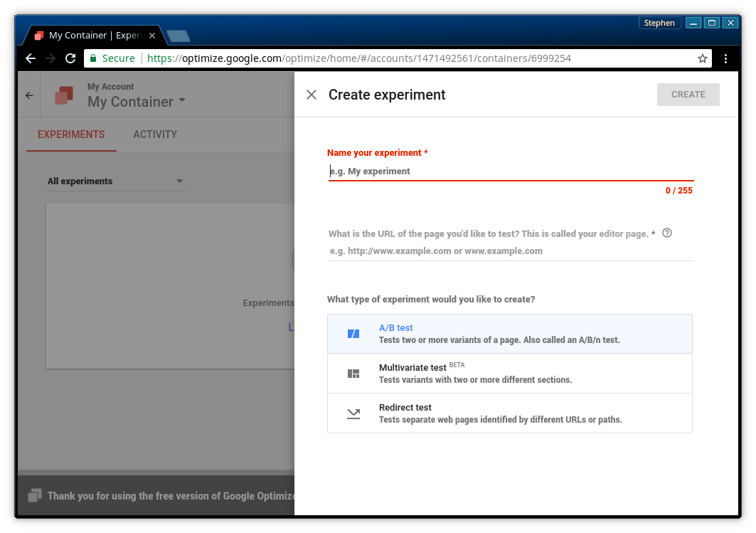Click the 'Name your experiment' label
Image resolution: width=756 pixels, height=533 pixels.
tap(378, 153)
